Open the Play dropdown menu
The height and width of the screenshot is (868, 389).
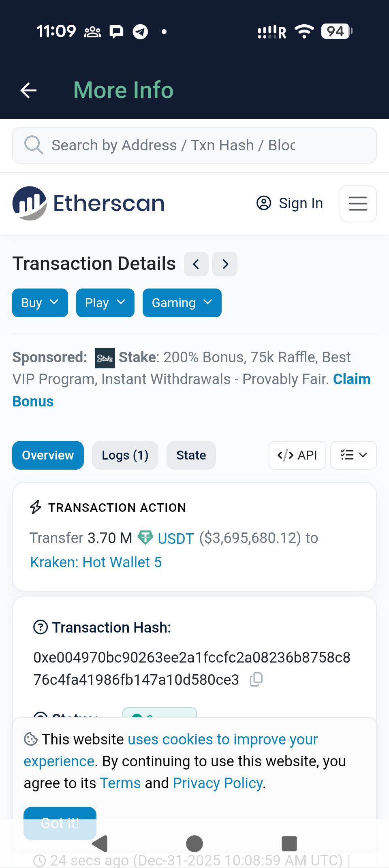pos(105,303)
